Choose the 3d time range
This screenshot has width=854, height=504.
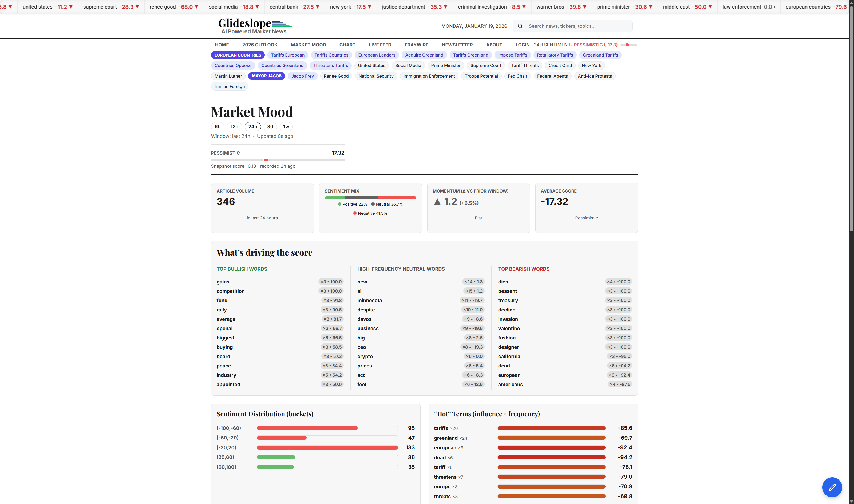tap(270, 127)
